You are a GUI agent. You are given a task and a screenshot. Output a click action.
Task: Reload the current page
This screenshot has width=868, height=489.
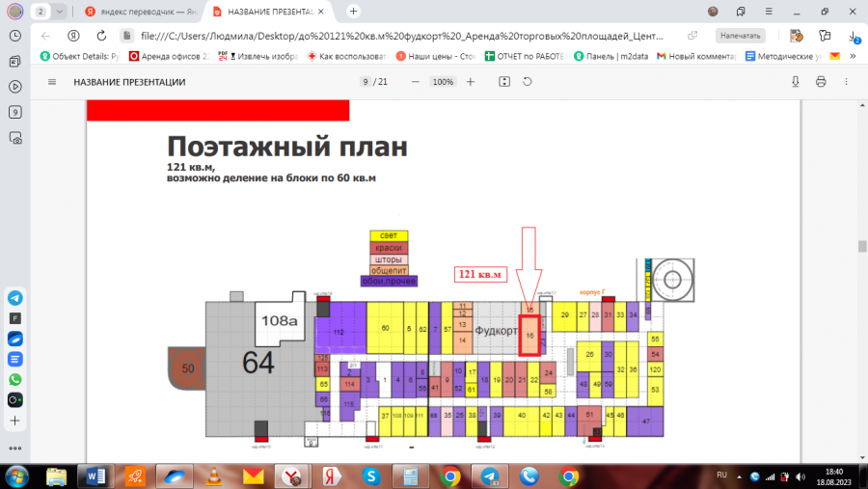[101, 36]
